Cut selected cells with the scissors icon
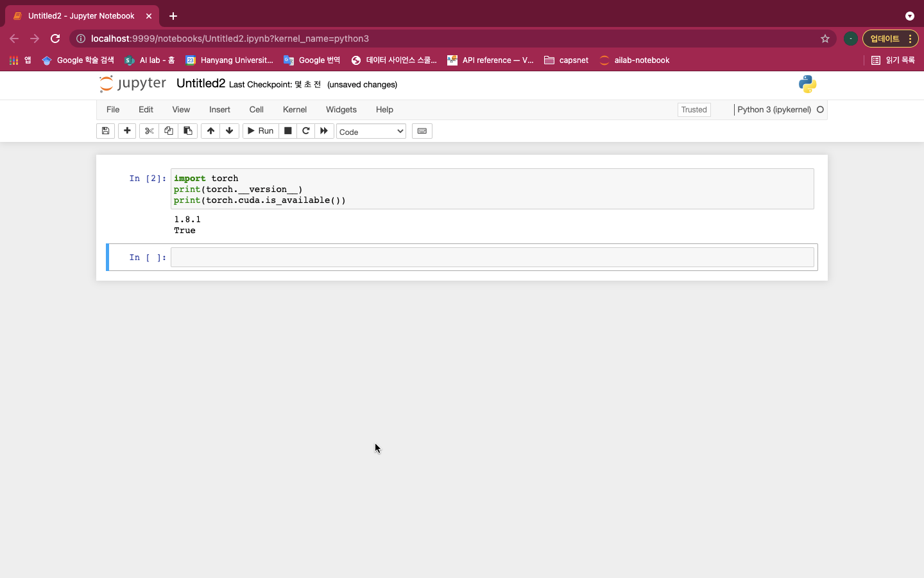 150,131
